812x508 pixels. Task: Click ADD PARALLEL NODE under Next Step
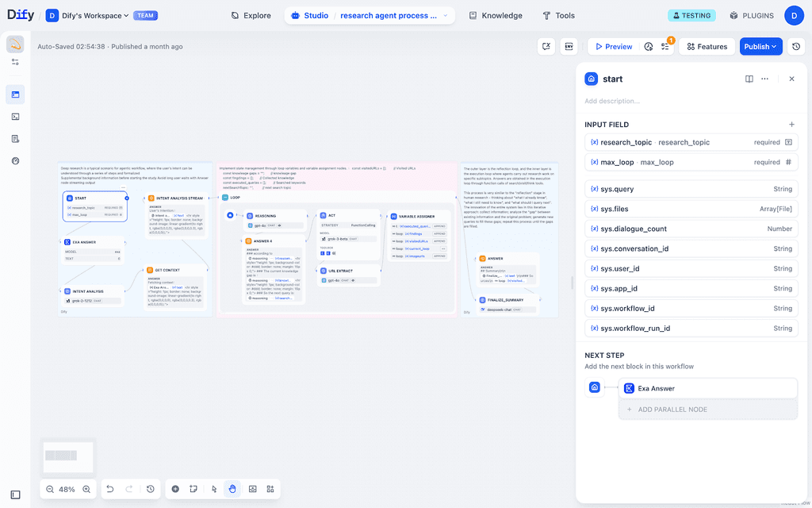[708, 407]
